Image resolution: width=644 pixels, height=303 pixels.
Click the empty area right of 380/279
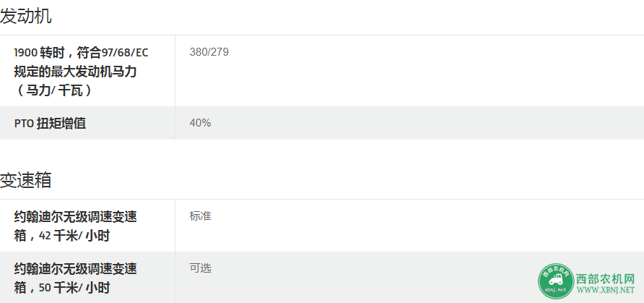click(x=435, y=71)
